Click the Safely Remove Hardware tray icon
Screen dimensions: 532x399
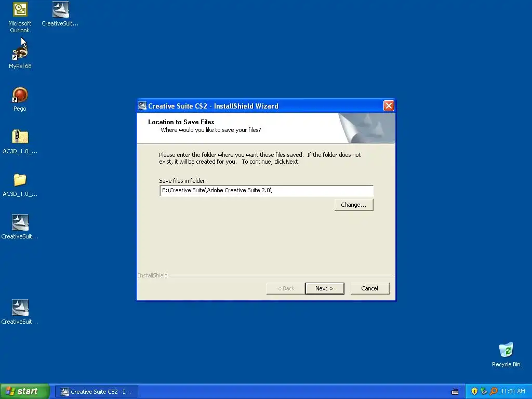pos(484,391)
